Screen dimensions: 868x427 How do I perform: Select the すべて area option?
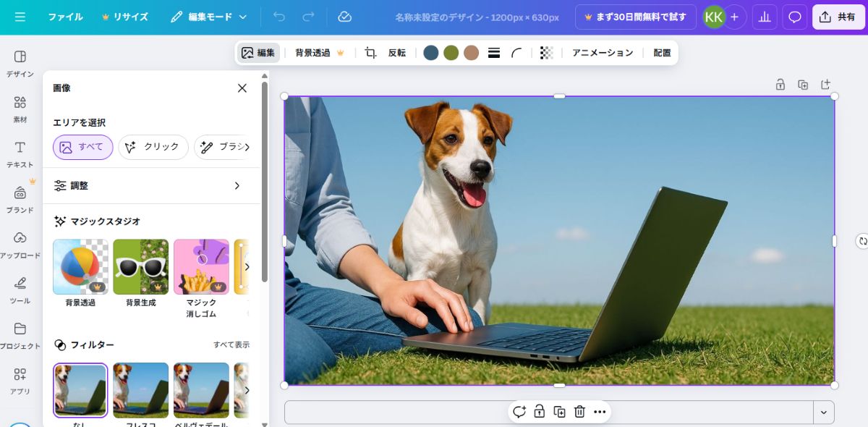tap(82, 147)
